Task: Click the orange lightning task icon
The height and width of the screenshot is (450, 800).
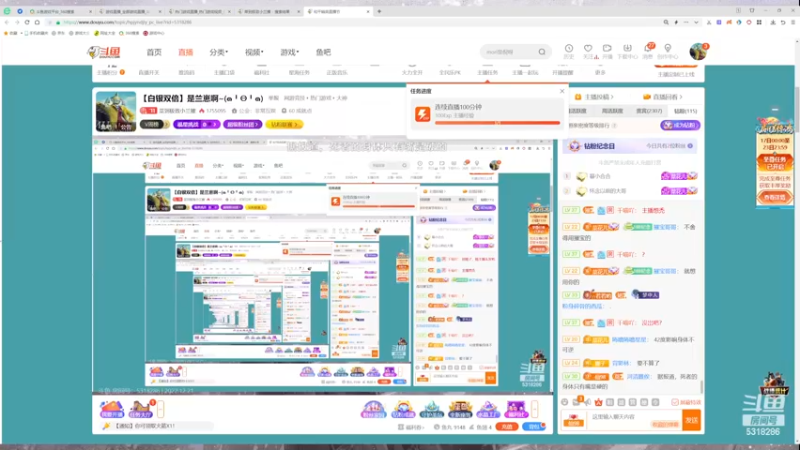Action: point(422,114)
